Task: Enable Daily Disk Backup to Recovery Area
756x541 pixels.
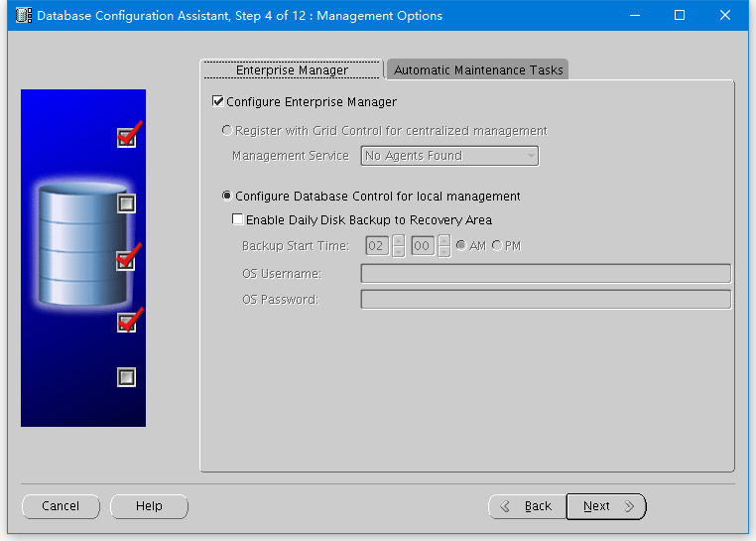Action: pyautogui.click(x=237, y=219)
